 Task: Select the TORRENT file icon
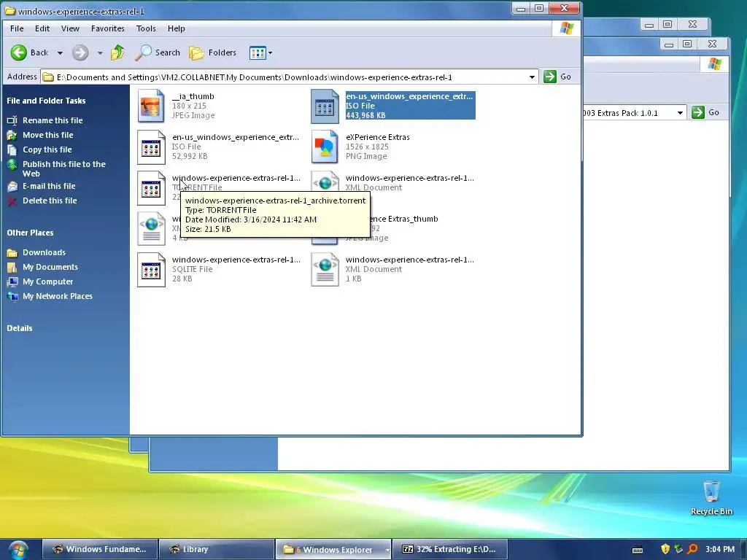tap(151, 188)
